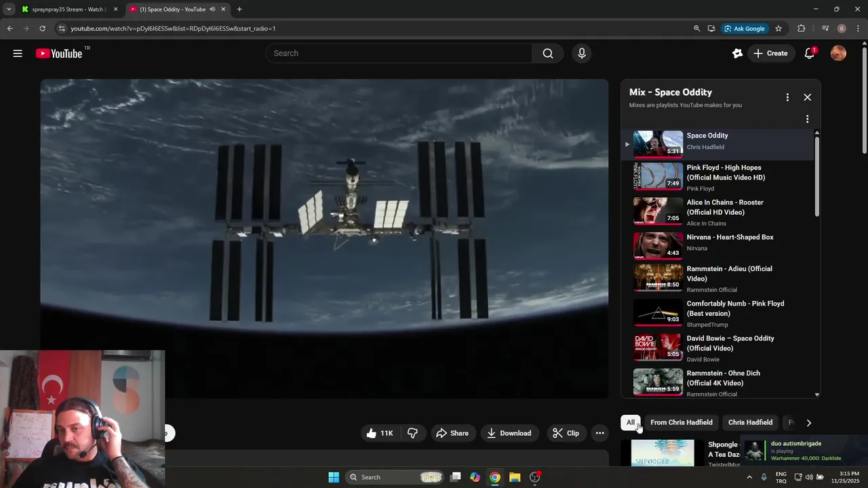Image resolution: width=868 pixels, height=488 pixels.
Task: Start voice search with the microphone
Action: [x=582, y=54]
